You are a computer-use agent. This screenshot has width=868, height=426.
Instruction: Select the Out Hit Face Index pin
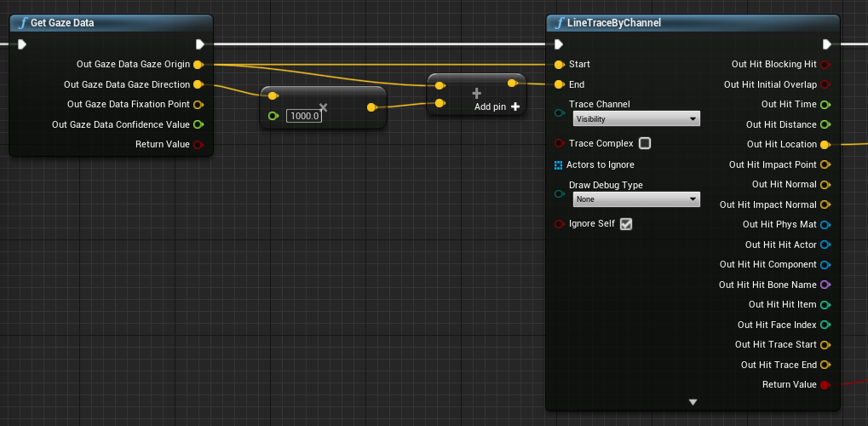coord(825,325)
